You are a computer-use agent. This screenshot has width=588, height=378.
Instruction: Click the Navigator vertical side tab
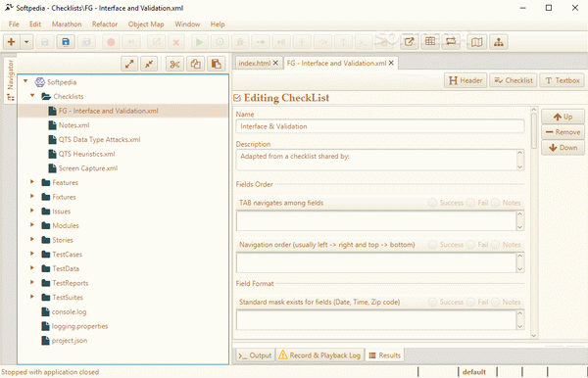pyautogui.click(x=11, y=79)
